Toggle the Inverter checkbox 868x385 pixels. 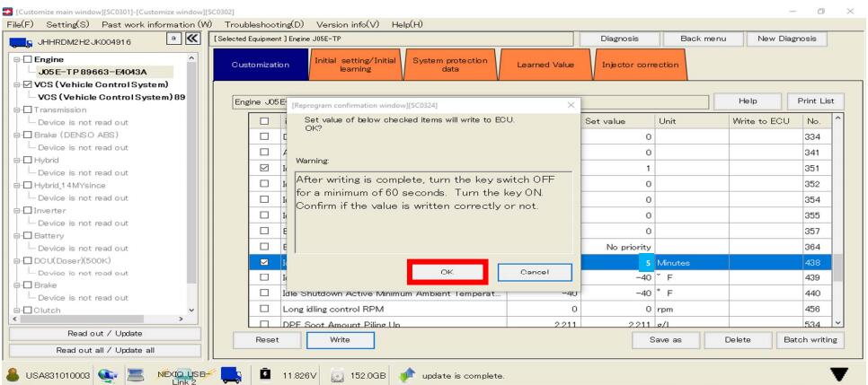click(x=28, y=211)
